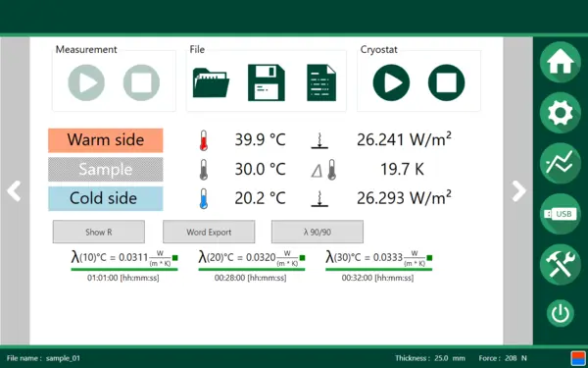This screenshot has height=368, width=588.
Task: Click the λ 90/90 button
Action: [x=318, y=232]
